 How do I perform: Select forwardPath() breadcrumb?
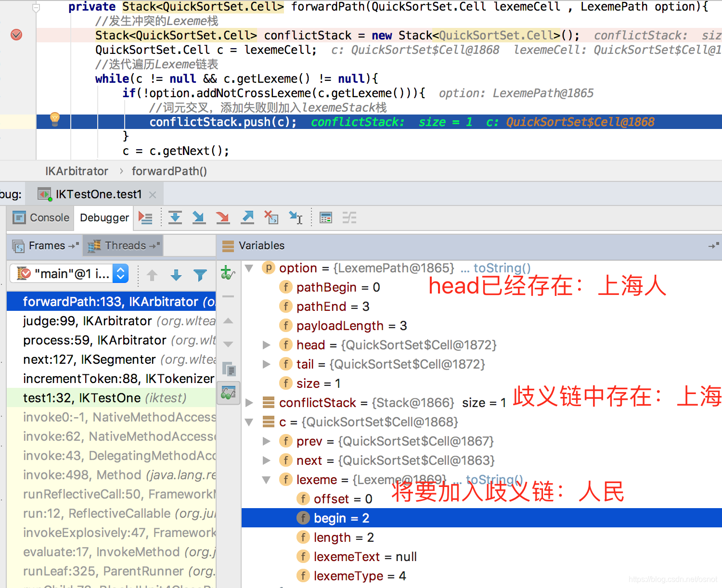pyautogui.click(x=169, y=171)
